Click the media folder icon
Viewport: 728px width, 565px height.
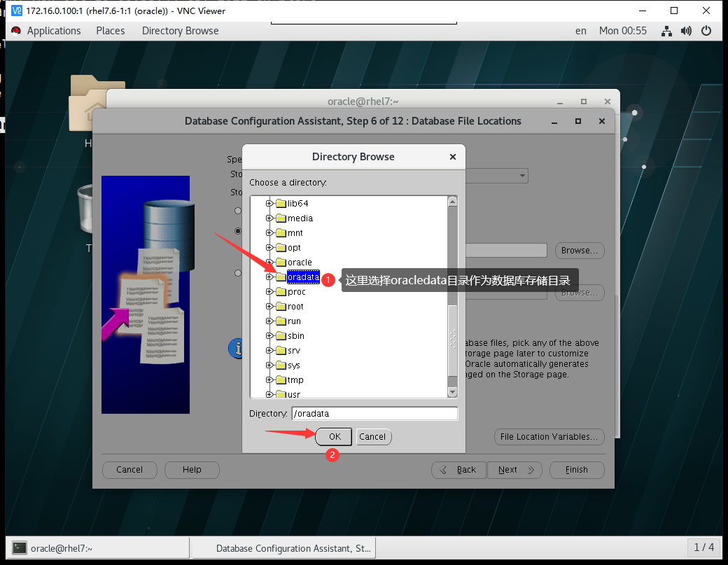pyautogui.click(x=281, y=218)
